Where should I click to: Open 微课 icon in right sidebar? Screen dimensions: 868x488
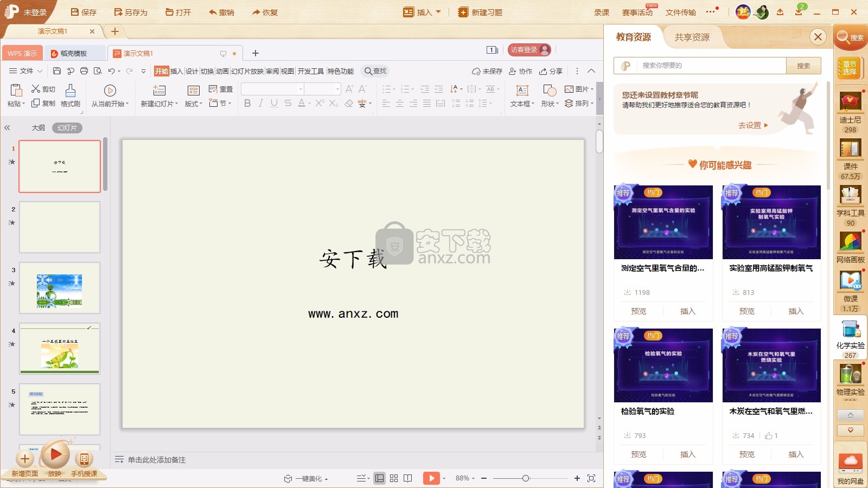(x=850, y=281)
